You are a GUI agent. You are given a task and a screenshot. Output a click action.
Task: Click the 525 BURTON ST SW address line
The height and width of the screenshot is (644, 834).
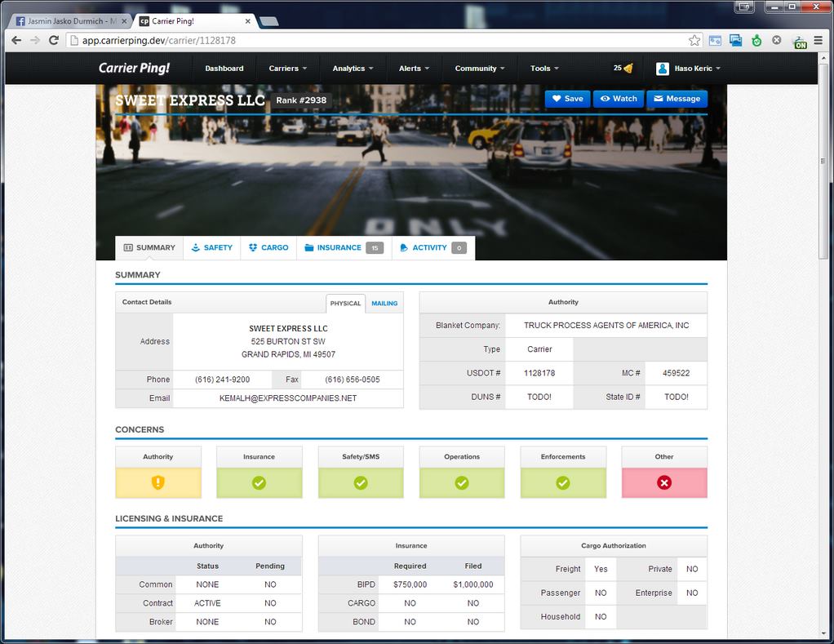pyautogui.click(x=288, y=341)
